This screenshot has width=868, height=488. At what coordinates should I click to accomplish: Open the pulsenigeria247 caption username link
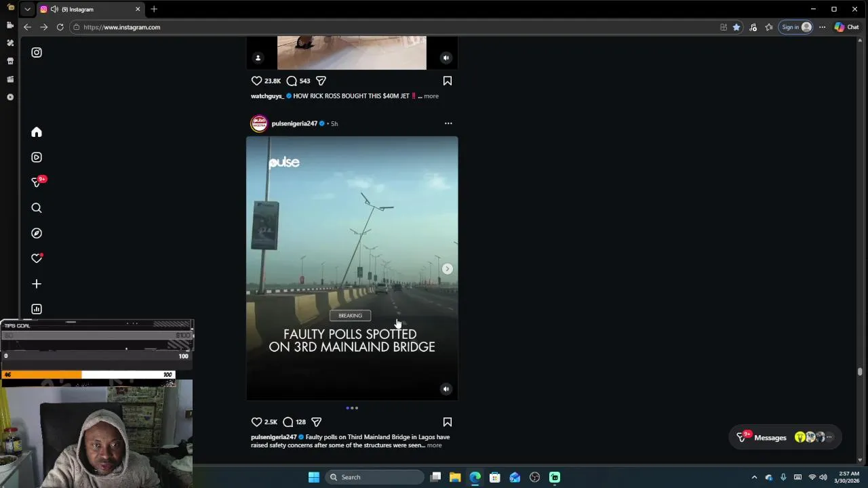(x=274, y=437)
